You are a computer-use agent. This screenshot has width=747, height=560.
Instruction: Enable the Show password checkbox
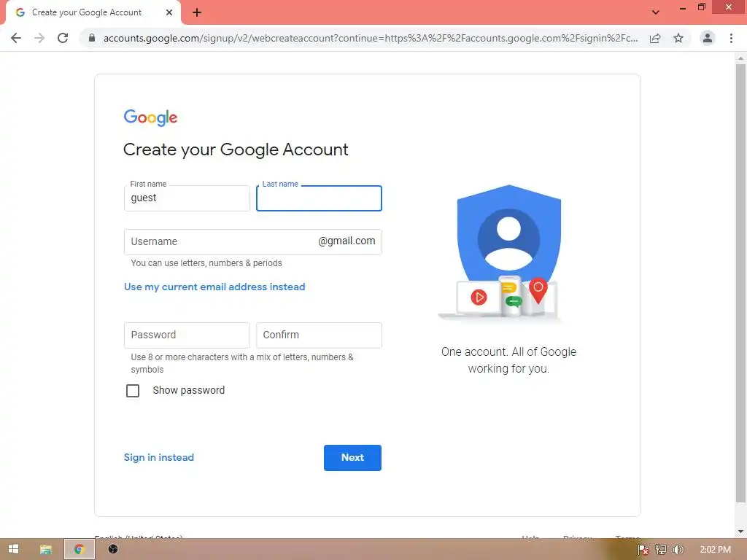(x=133, y=391)
